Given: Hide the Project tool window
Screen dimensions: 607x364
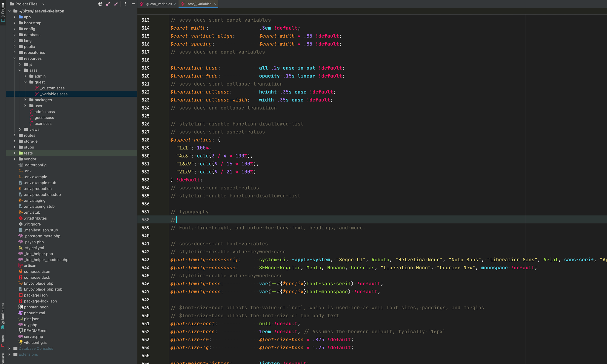Looking at the screenshot, I should (133, 4).
